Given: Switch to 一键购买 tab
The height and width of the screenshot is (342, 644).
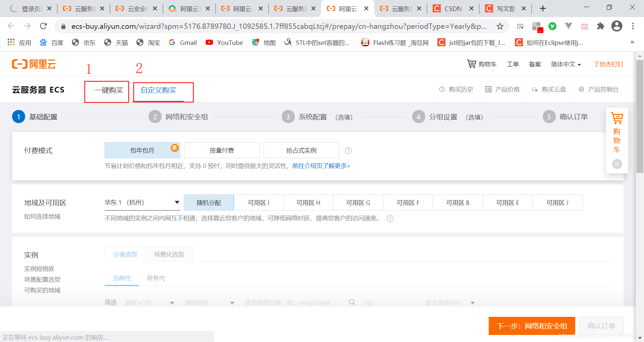Looking at the screenshot, I should coord(109,90).
